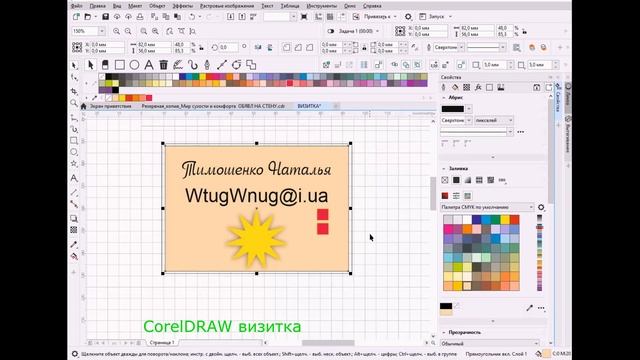Collapse the Прозрачность section
The image size is (640, 360).
click(x=444, y=333)
